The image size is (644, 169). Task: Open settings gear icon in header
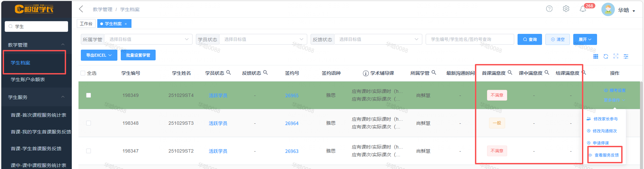click(x=566, y=9)
